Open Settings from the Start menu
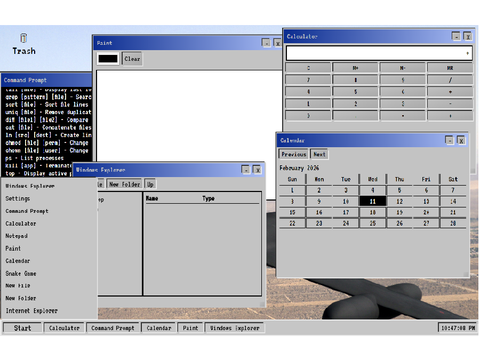The image size is (480, 360). (18, 199)
